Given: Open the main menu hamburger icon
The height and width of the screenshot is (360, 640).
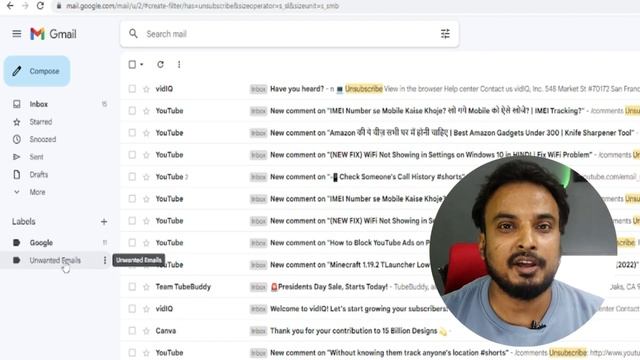Looking at the screenshot, I should tap(17, 34).
